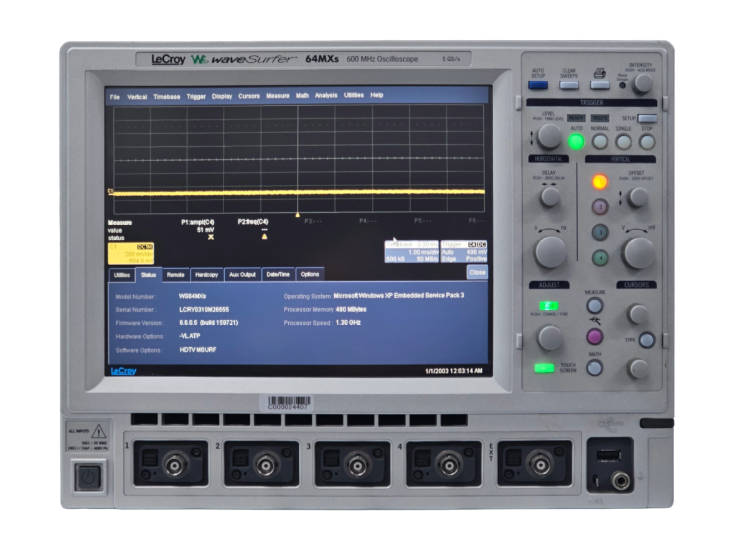
Task: Push the power button on the front panel
Action: pyautogui.click(x=87, y=477)
